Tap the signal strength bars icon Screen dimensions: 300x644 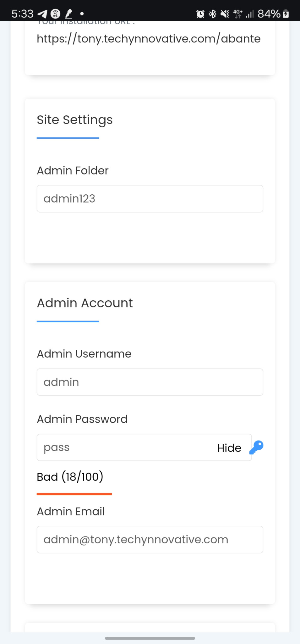(250, 14)
